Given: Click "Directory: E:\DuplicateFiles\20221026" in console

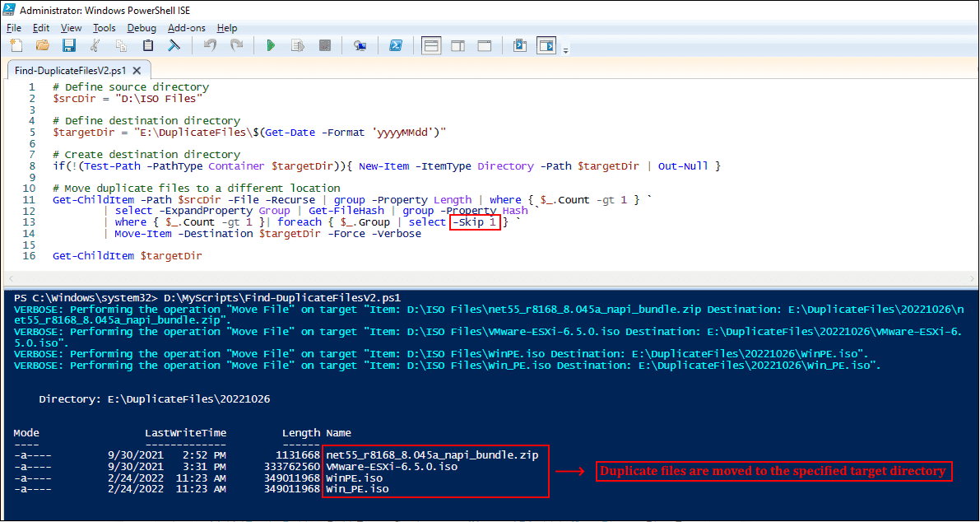Looking at the screenshot, I should 155,398.
